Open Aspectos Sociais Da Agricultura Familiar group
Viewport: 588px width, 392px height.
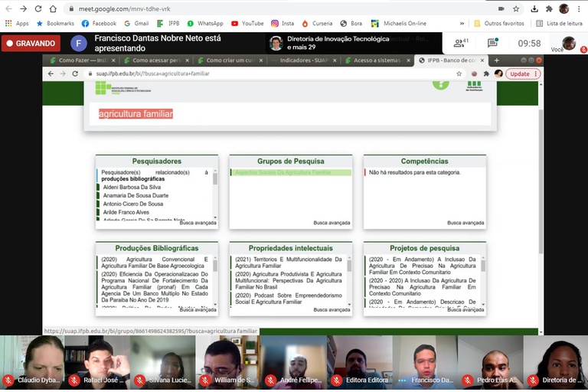[283, 173]
